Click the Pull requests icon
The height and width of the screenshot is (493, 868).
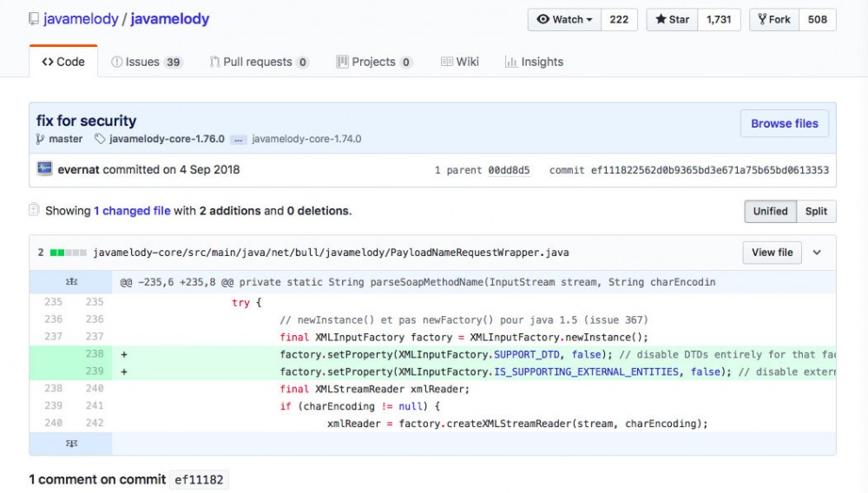tap(214, 62)
